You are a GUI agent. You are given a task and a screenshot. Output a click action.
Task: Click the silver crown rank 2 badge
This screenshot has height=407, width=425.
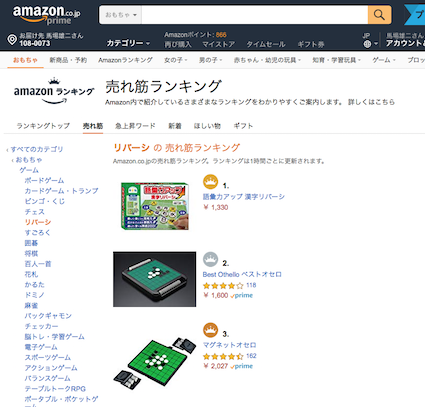210,259
